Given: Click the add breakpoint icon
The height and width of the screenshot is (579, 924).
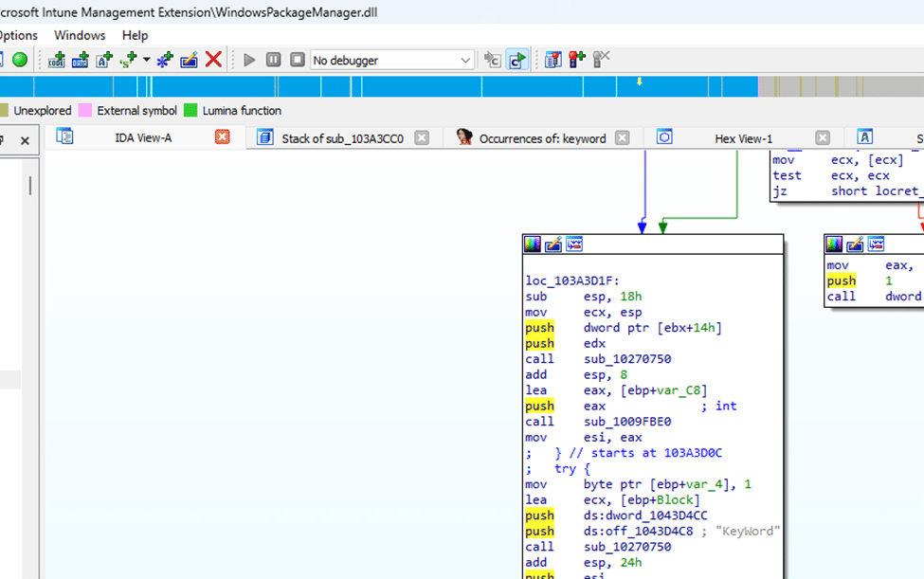Looking at the screenshot, I should [577, 60].
